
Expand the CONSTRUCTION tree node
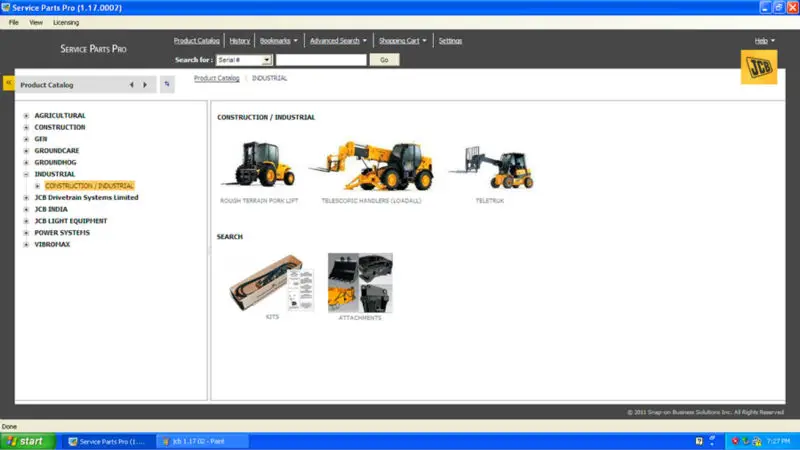pyautogui.click(x=27, y=128)
